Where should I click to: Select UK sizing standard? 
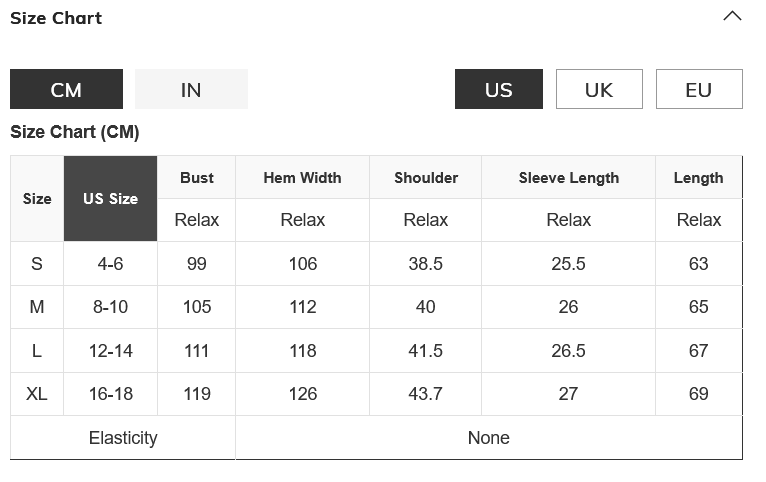[598, 89]
